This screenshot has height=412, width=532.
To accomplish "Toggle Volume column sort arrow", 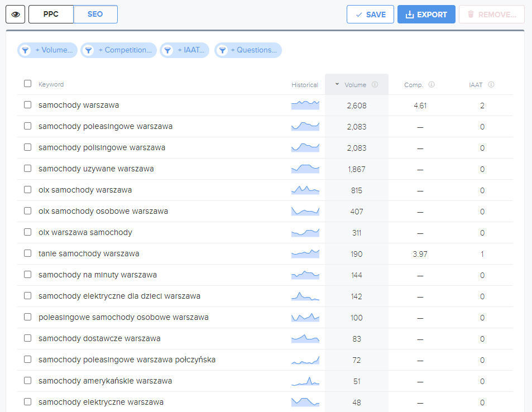I will click(x=337, y=84).
